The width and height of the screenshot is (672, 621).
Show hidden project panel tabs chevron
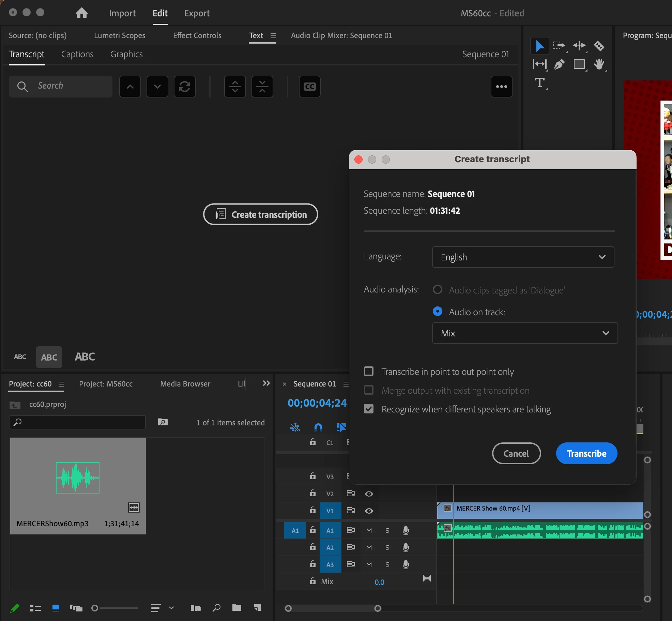[266, 383]
